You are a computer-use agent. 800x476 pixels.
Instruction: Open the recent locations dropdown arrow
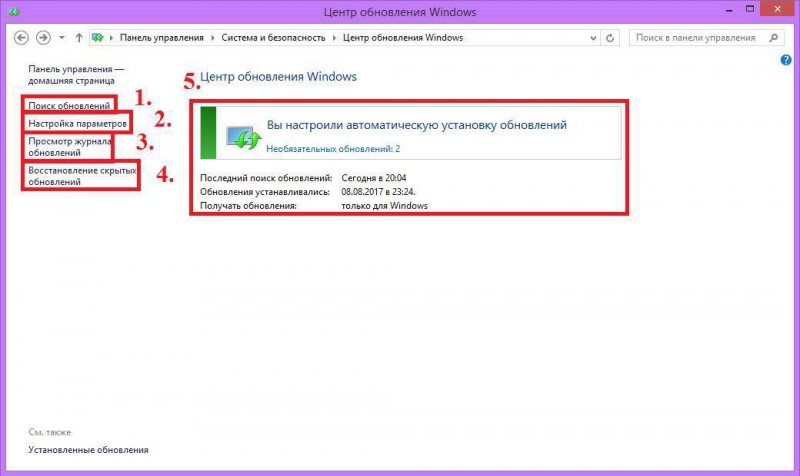pyautogui.click(x=62, y=38)
